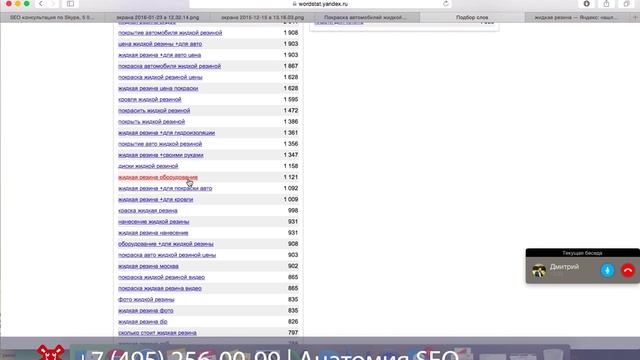Click the impressions count 1 472
Screen dimensions: 640x360
291,110
